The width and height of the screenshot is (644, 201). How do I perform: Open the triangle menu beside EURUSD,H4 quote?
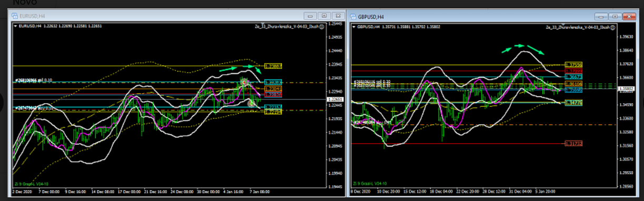[x=15, y=26]
